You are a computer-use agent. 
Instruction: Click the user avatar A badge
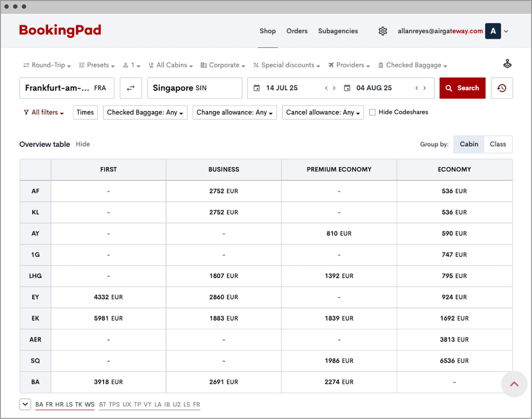click(x=493, y=31)
